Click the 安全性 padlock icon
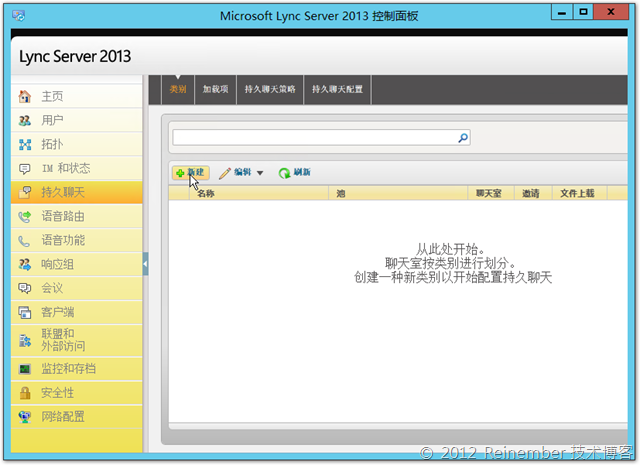Viewport: 640px width, 465px height. click(x=25, y=393)
